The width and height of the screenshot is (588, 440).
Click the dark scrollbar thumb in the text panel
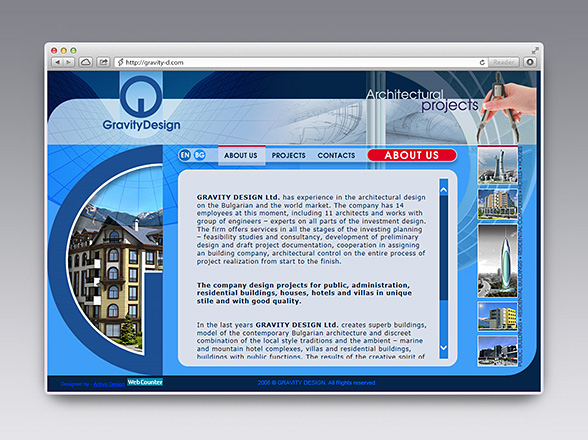444,248
